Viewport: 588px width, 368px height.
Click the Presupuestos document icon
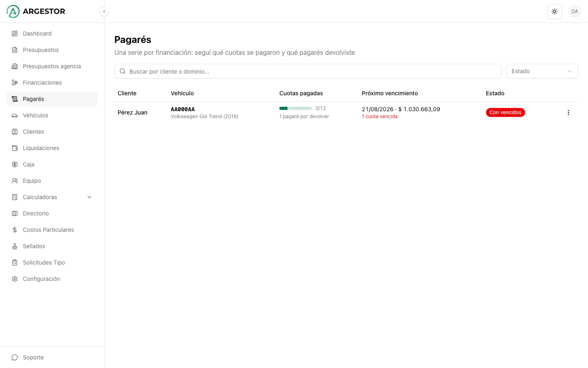[x=15, y=50]
